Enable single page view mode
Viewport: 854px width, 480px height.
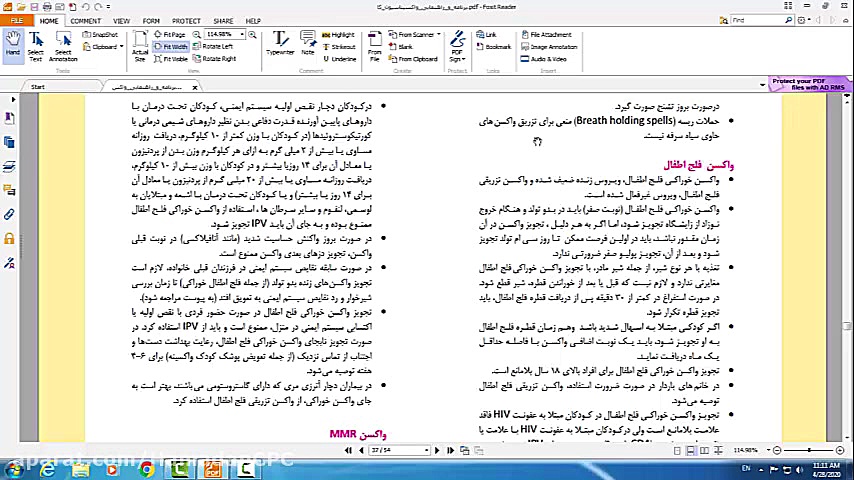tap(676, 451)
